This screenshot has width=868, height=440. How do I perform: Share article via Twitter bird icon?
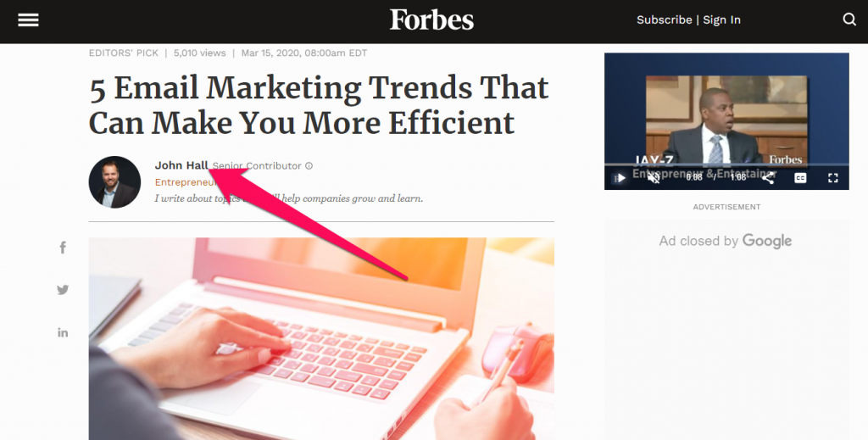click(x=63, y=289)
